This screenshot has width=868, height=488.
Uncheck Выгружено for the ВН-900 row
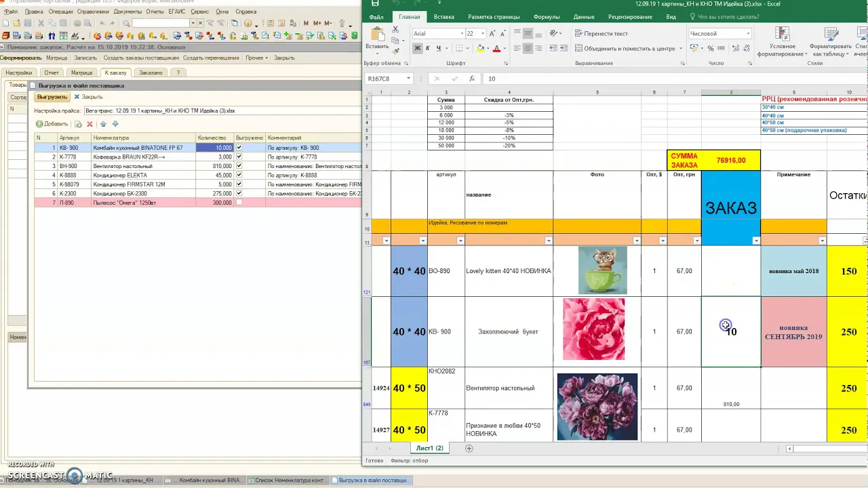tap(239, 166)
